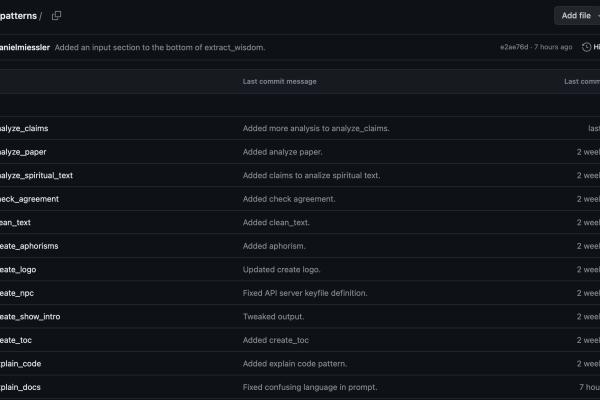Open the history clock icon
The image size is (600, 400).
pyautogui.click(x=586, y=47)
